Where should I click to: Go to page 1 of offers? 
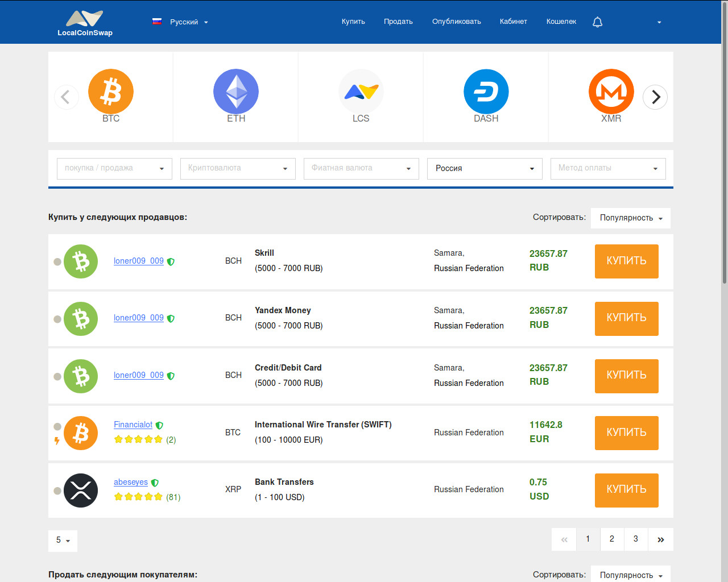click(588, 539)
